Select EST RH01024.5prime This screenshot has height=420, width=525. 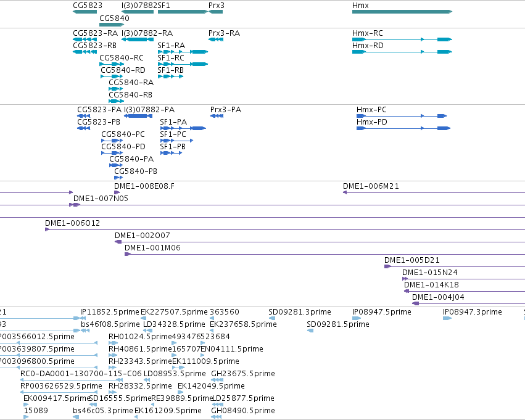coord(113,344)
